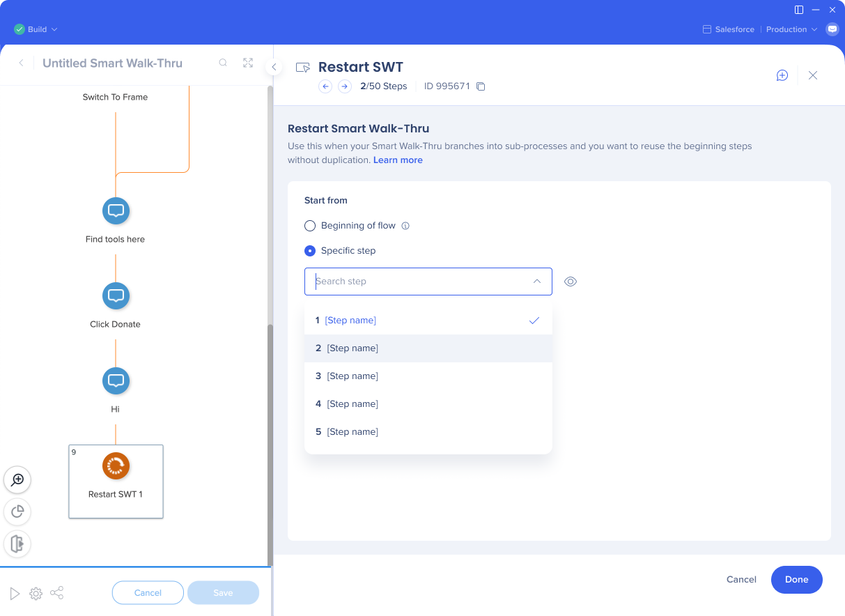This screenshot has width=845, height=616.
Task: Expand the Production environment dropdown
Action: [791, 29]
